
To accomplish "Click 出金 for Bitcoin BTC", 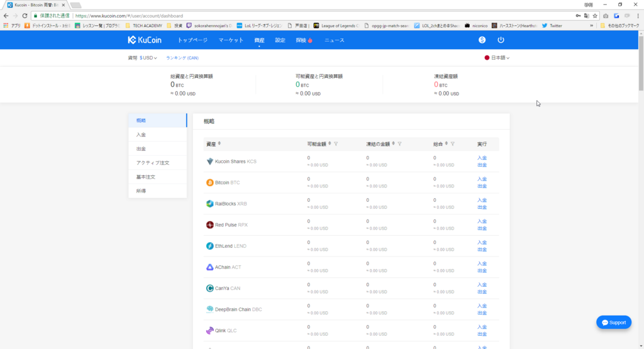I will 482,186.
